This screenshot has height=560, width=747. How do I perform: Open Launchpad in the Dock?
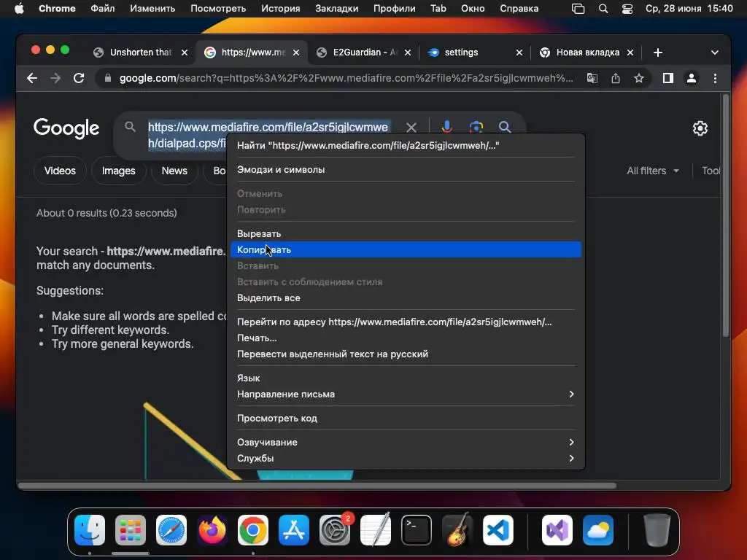tap(131, 530)
